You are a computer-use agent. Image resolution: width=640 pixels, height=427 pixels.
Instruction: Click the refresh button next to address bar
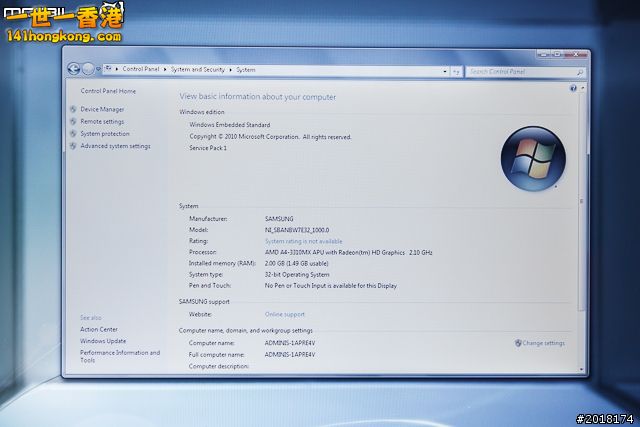[x=456, y=71]
